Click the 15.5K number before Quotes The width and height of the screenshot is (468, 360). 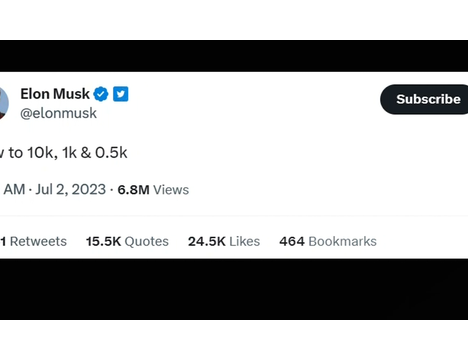[x=103, y=241]
